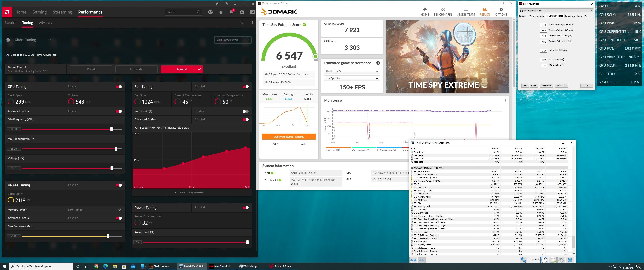Open File Explorer from the taskbar

[115, 266]
